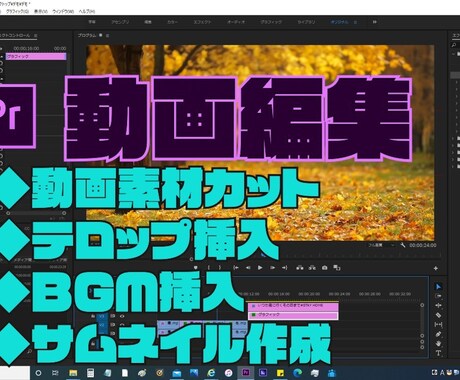Click the 00:00:16:00 mark on timeline ruler
The image size is (460, 380).
click(x=279, y=294)
